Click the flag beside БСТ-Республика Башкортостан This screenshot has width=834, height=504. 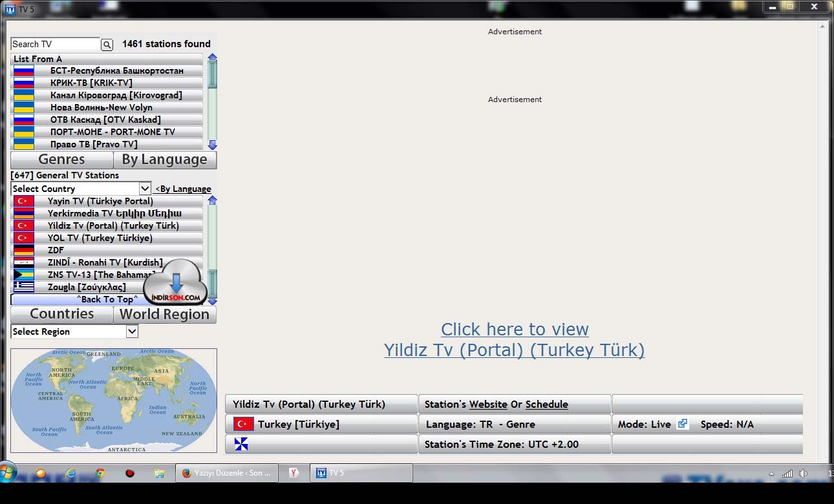[x=24, y=70]
